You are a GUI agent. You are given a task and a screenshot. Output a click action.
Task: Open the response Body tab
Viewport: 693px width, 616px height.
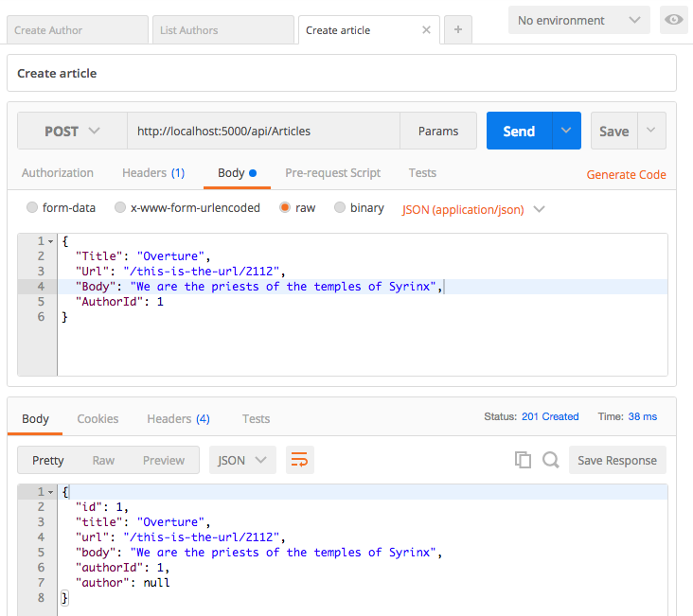point(35,418)
